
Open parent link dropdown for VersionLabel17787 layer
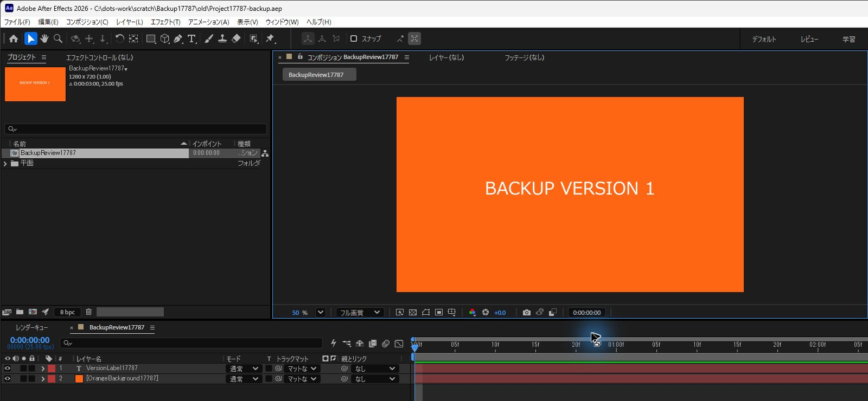click(375, 368)
